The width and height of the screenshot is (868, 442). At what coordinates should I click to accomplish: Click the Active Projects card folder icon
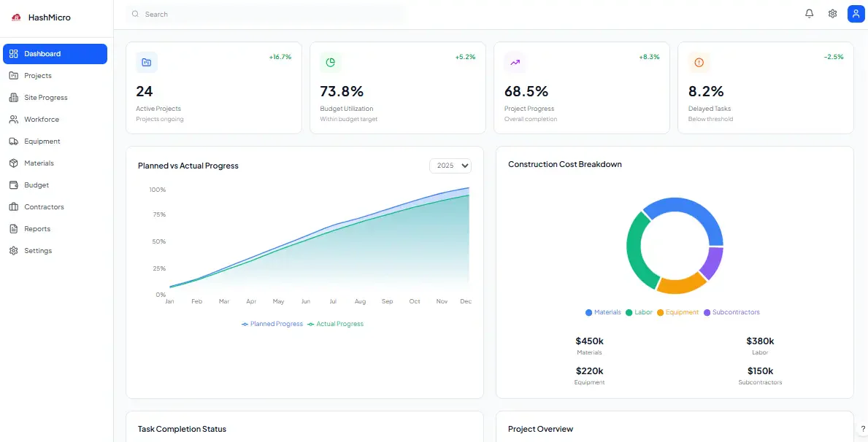pos(147,63)
